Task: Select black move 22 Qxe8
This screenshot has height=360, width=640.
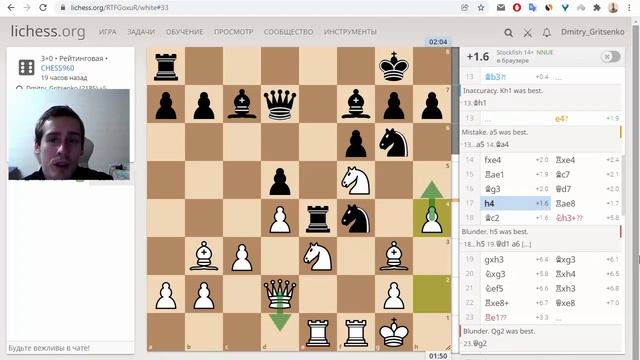Action: pos(587,303)
